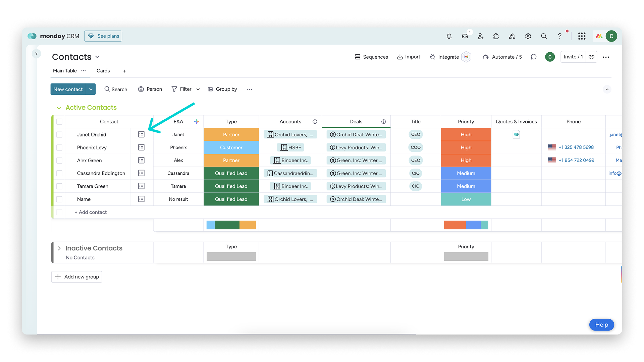Open Automate / 5

coord(502,57)
